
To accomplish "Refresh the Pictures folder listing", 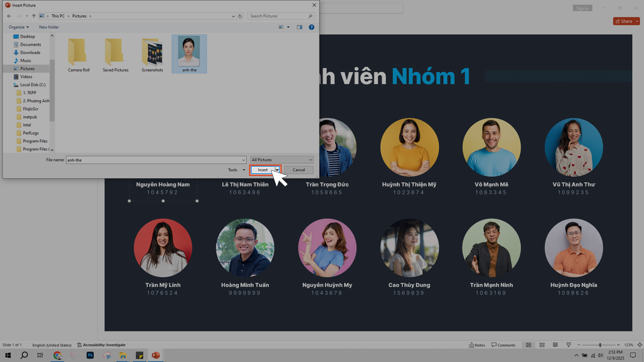I will (240, 16).
